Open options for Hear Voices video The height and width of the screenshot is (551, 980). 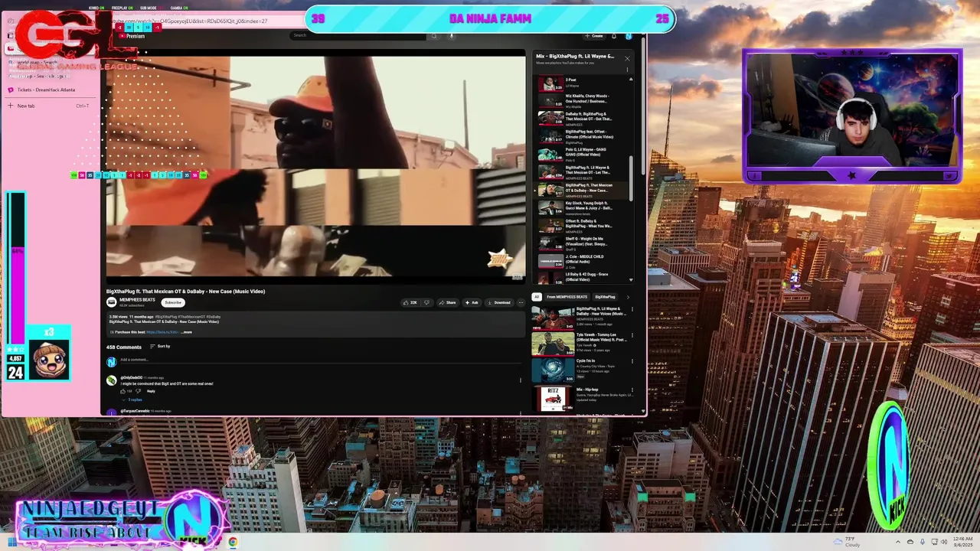632,310
